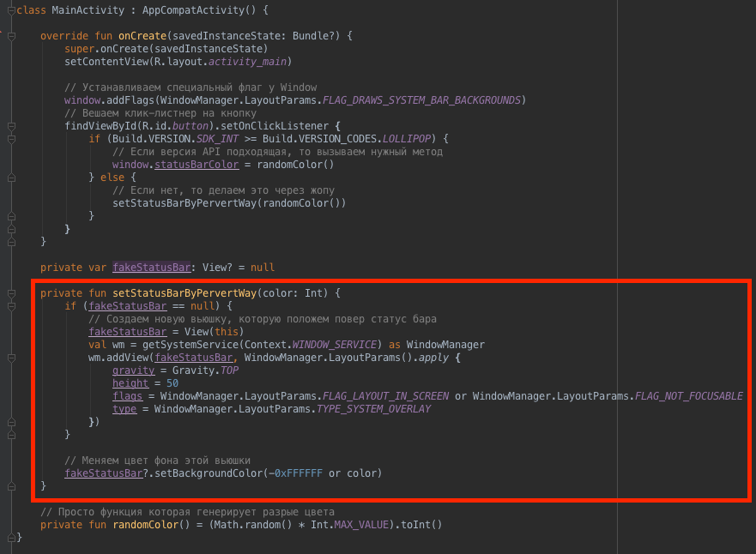Screen dimensions: 756x554
Task: Click 'statusBarColor' property
Action: tap(197, 165)
